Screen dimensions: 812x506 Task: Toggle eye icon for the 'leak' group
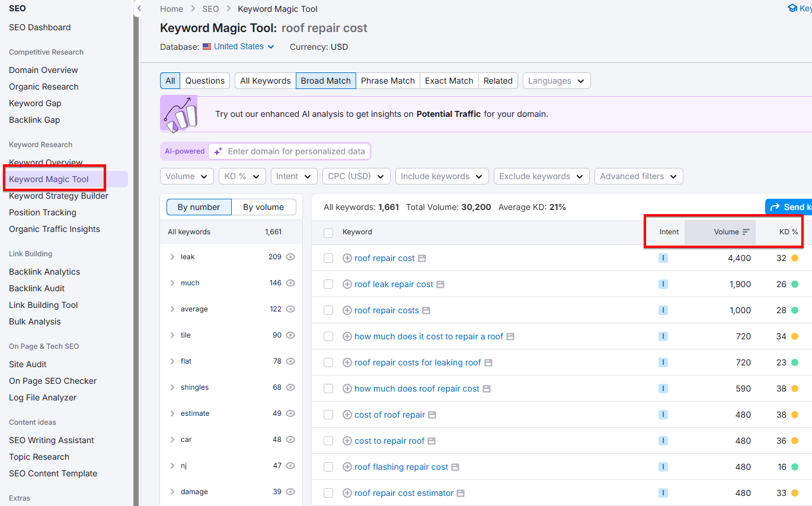point(290,257)
